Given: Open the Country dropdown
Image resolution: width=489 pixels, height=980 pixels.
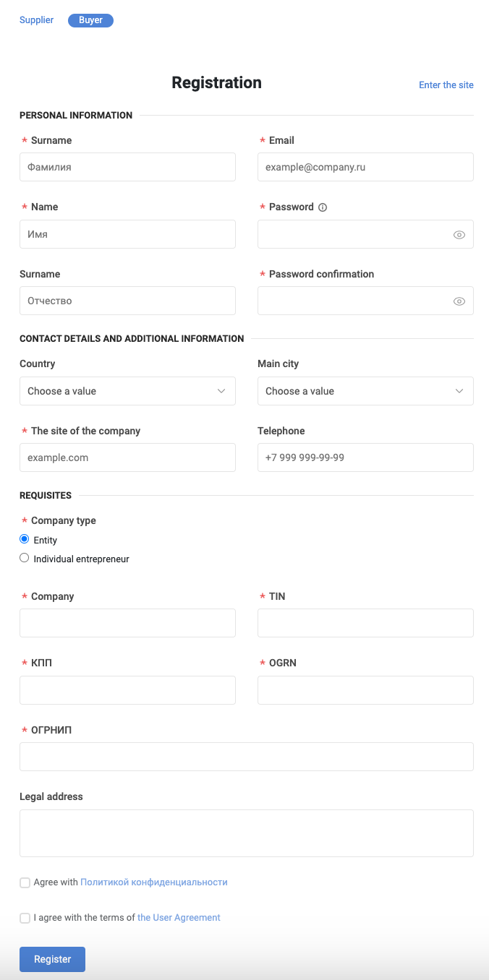Looking at the screenshot, I should coord(127,391).
